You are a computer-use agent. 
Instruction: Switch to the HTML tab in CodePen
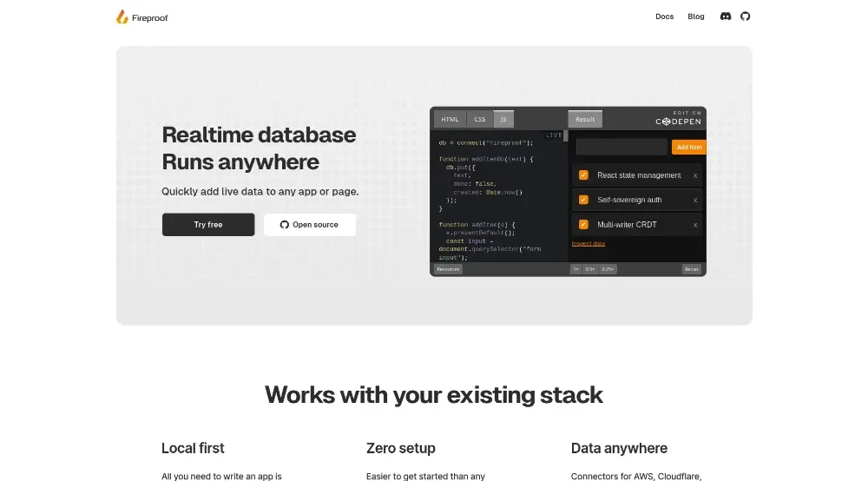[x=450, y=119]
